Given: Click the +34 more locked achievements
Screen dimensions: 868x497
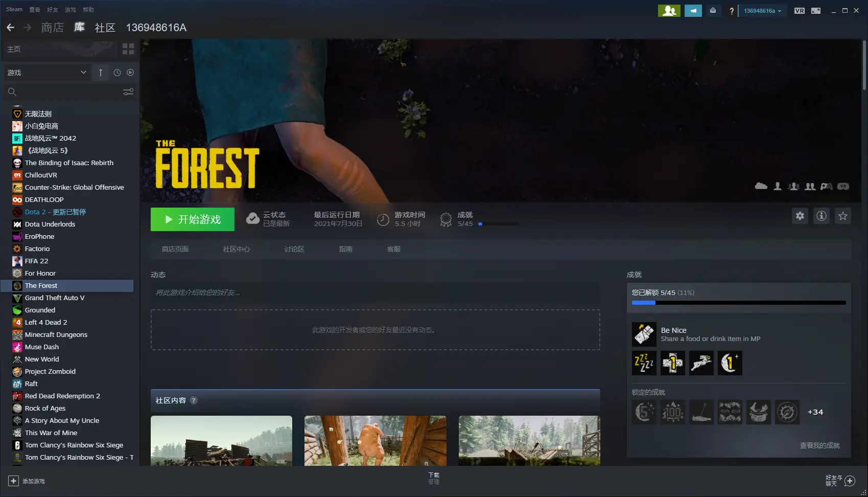Looking at the screenshot, I should pyautogui.click(x=815, y=412).
